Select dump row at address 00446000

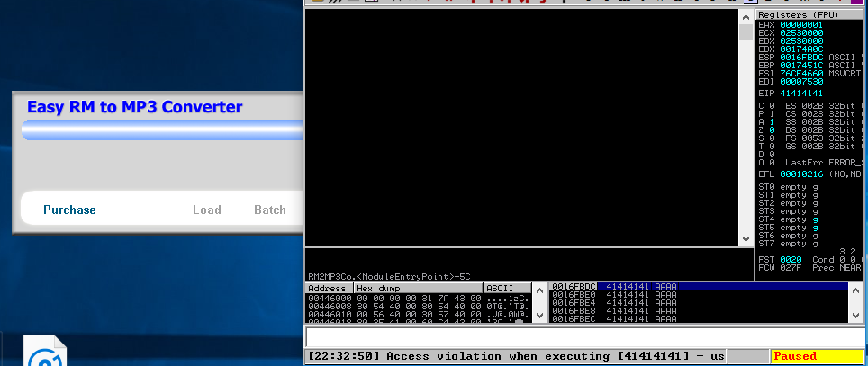419,298
